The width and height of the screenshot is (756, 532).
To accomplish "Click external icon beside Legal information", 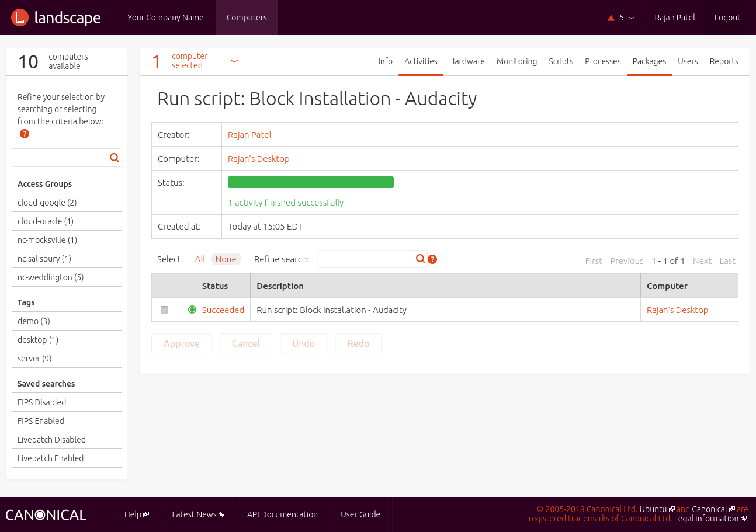I will (x=744, y=519).
